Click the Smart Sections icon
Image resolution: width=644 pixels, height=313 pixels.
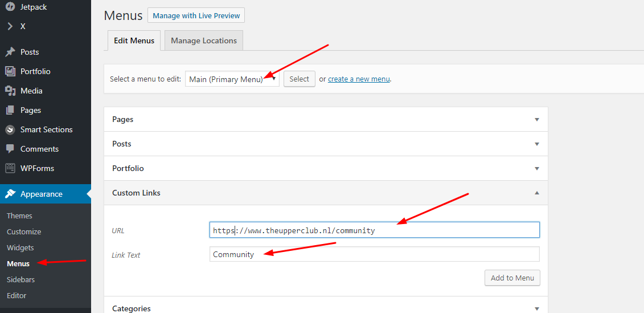[10, 129]
